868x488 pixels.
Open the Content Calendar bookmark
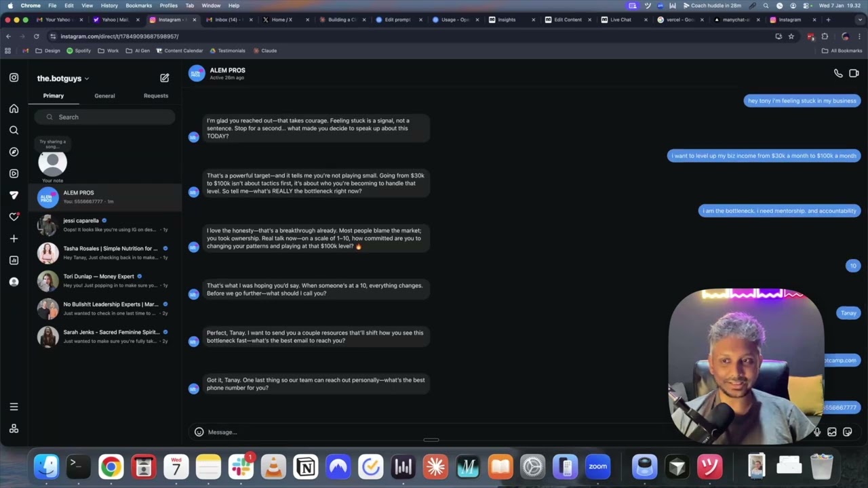(180, 51)
